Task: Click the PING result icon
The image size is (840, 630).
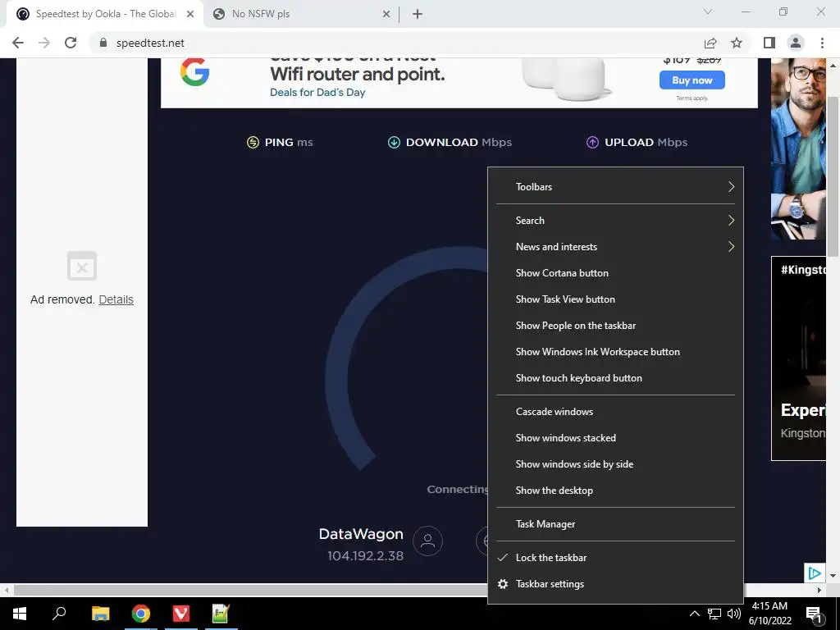Action: coord(253,143)
